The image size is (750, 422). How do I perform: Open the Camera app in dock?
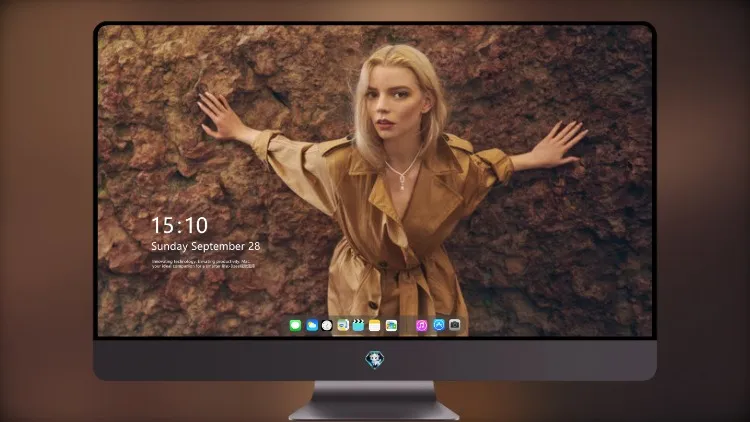(x=455, y=325)
